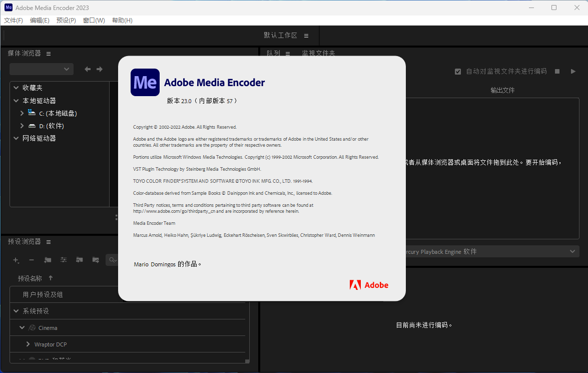This screenshot has height=373, width=588.
Task: Export presets using the export icon
Action: (x=96, y=260)
